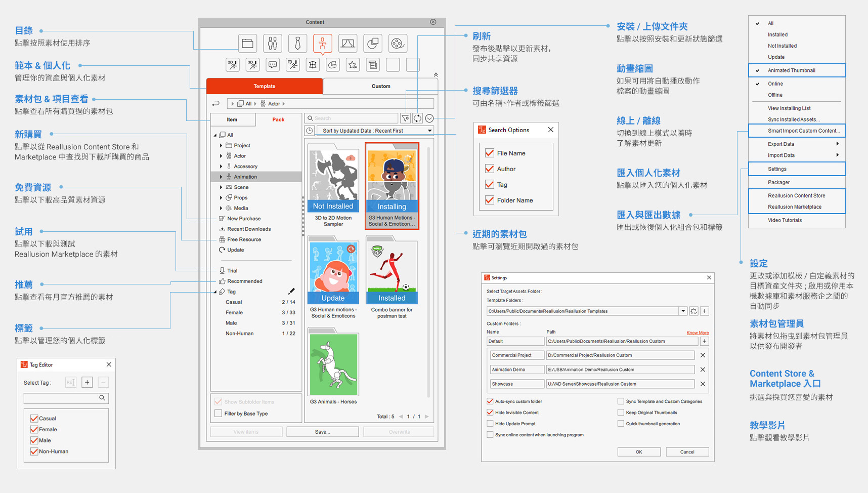868x493 pixels.
Task: Open New Purchase in the tree
Action: click(244, 219)
